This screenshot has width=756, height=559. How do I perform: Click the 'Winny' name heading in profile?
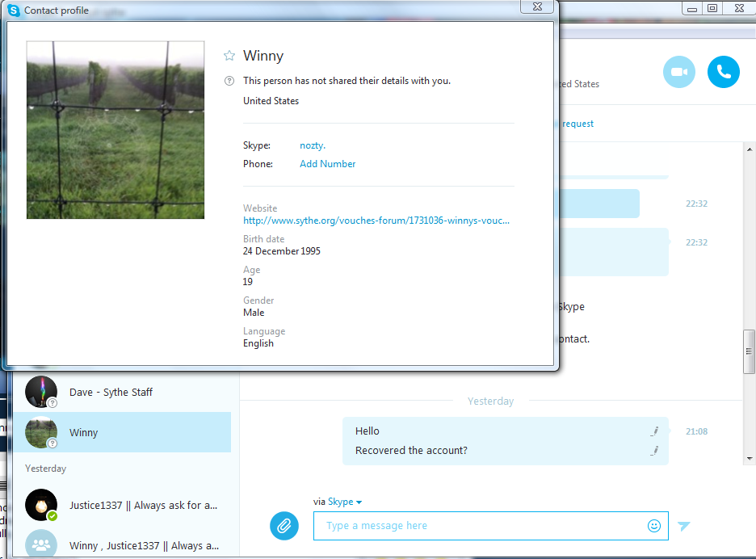(263, 56)
